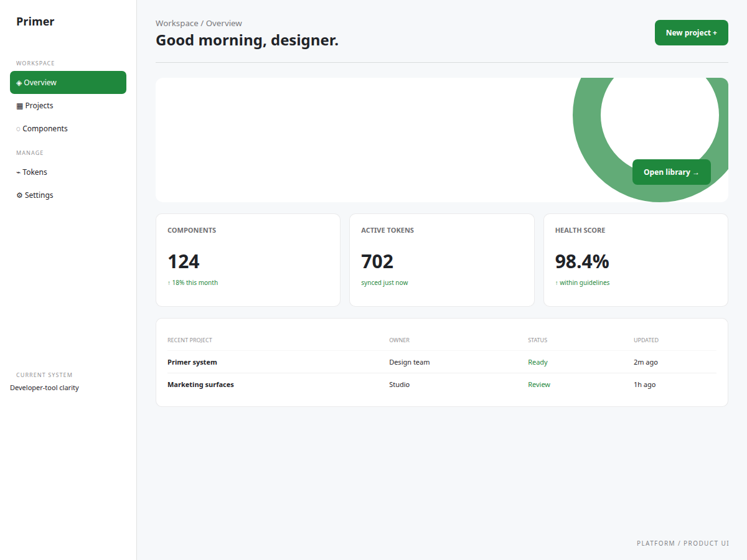This screenshot has height=560, width=747.
Task: Click the Good morning, designer. heading
Action: (247, 40)
